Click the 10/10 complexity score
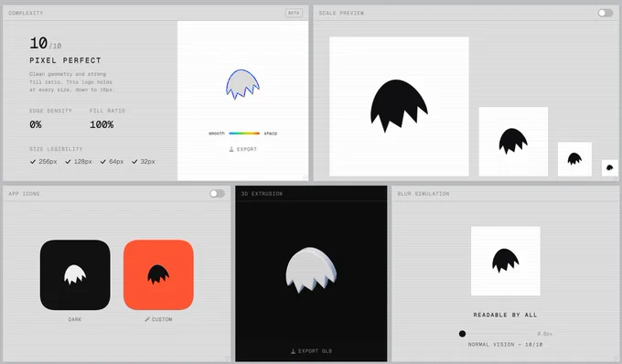The height and width of the screenshot is (364, 622). tap(45, 43)
